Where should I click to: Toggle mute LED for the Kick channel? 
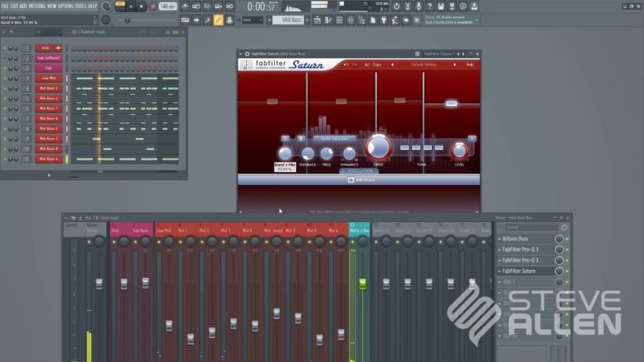[4, 48]
